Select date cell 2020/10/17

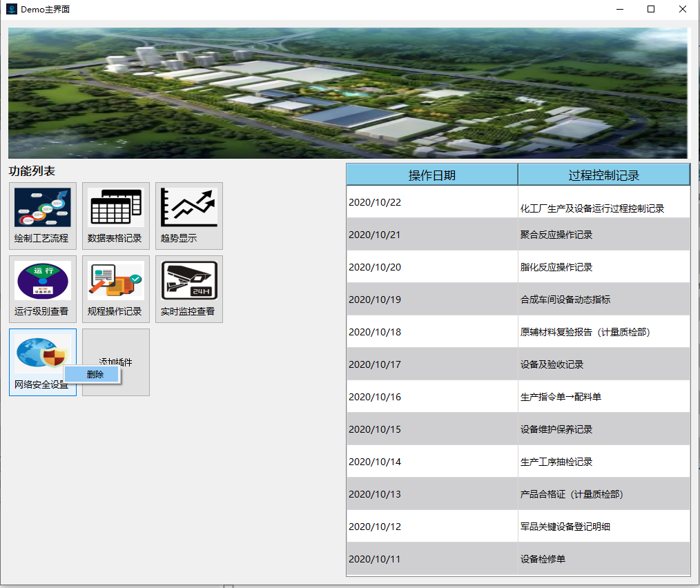click(x=432, y=364)
